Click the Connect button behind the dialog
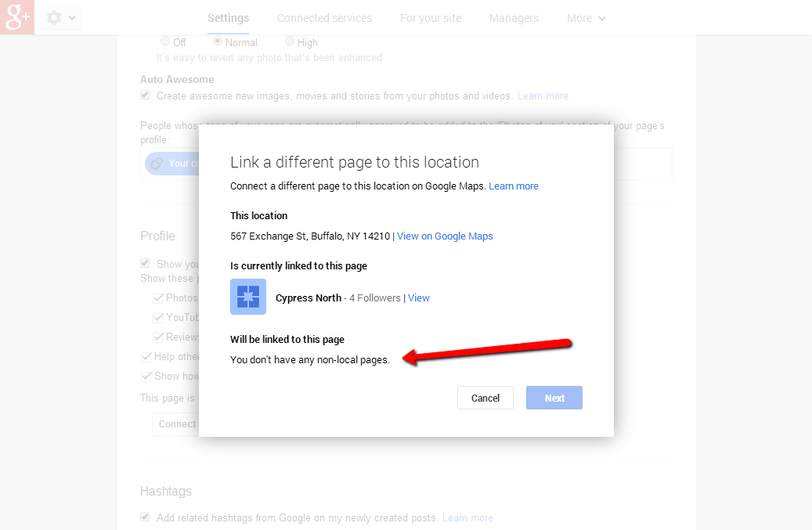The width and height of the screenshot is (812, 530). coord(175,424)
